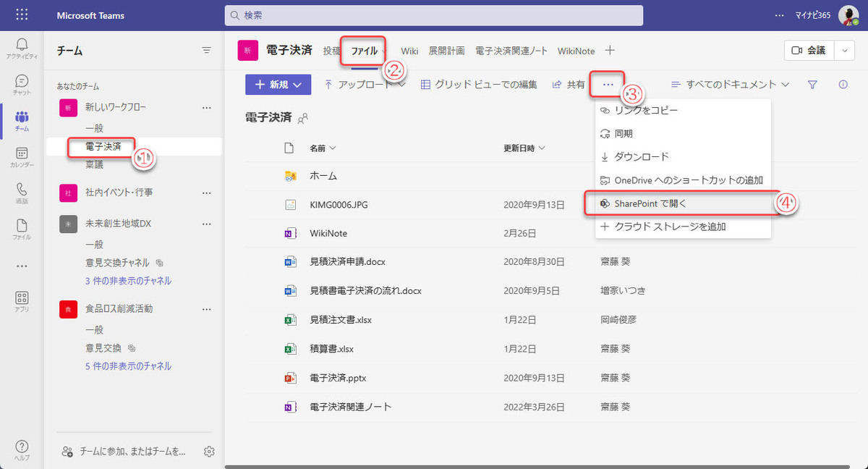Switch to the Wiki tab
Image resolution: width=868 pixels, height=469 pixels.
point(409,51)
